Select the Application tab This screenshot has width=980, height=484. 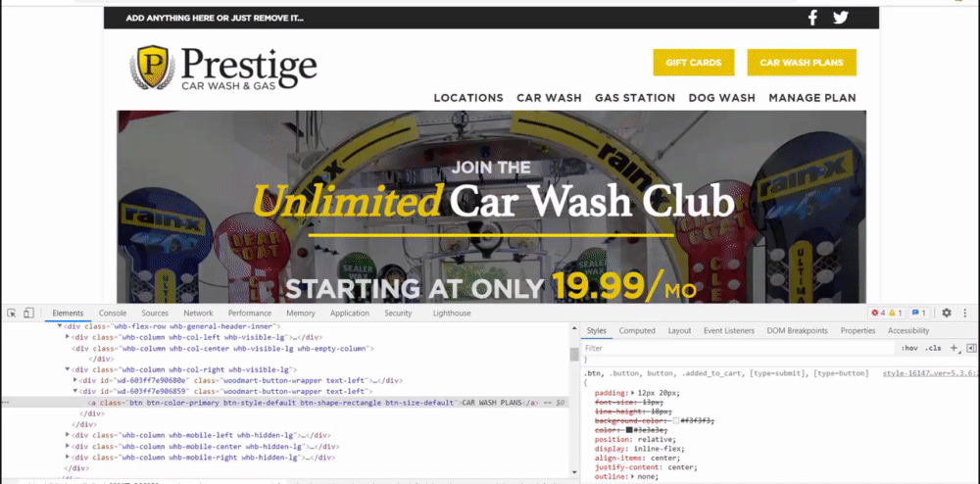[350, 313]
